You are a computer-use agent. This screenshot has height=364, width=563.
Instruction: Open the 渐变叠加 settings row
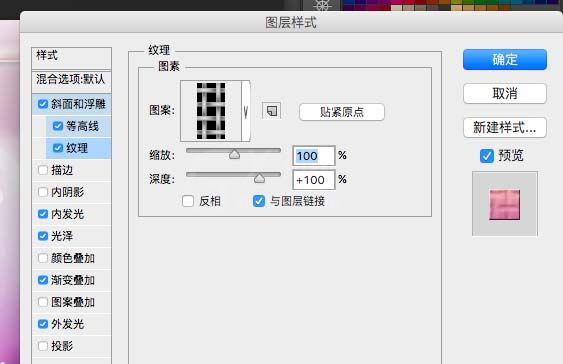[x=71, y=280]
